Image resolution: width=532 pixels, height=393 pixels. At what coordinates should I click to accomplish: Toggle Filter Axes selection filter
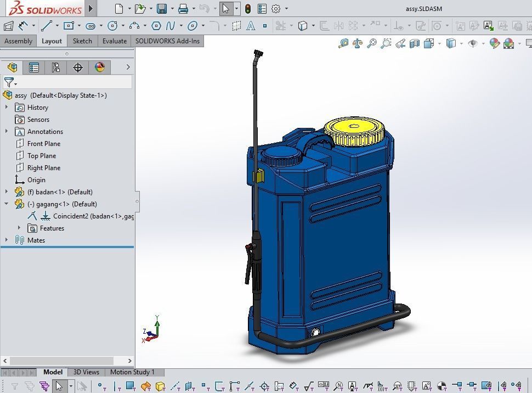coord(175,386)
